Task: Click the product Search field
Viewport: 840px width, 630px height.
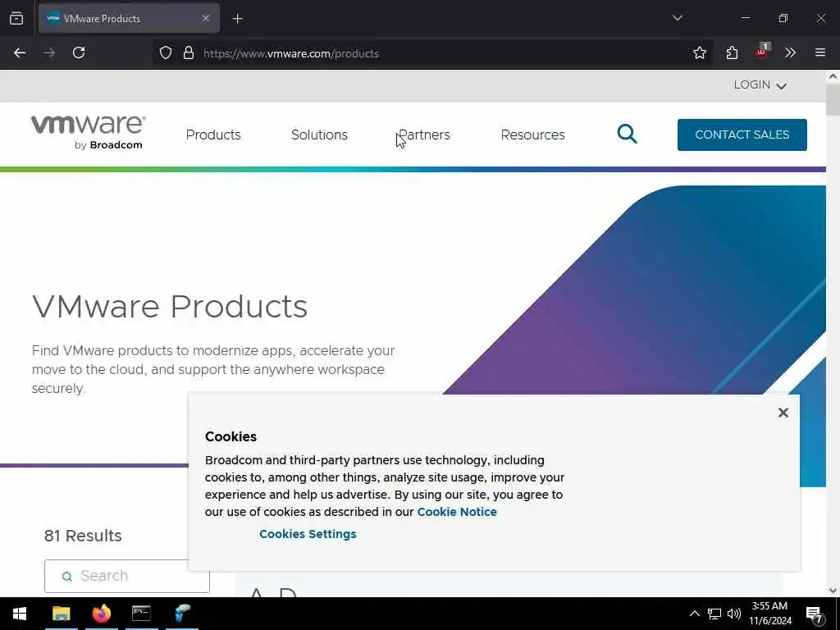Action: click(127, 576)
